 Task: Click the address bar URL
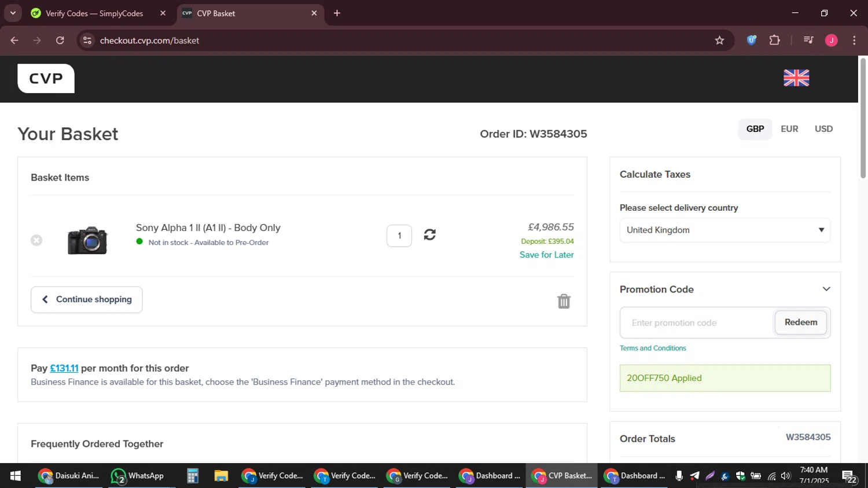tap(149, 41)
